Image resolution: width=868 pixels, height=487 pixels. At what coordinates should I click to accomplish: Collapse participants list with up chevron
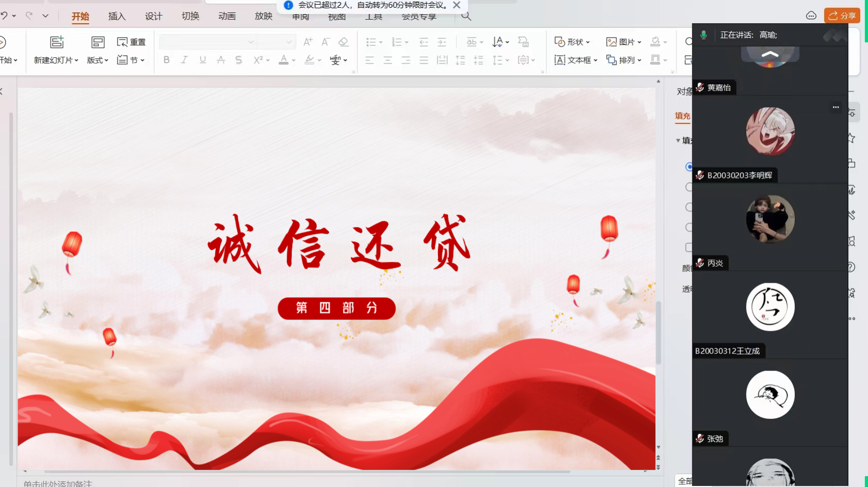(770, 54)
